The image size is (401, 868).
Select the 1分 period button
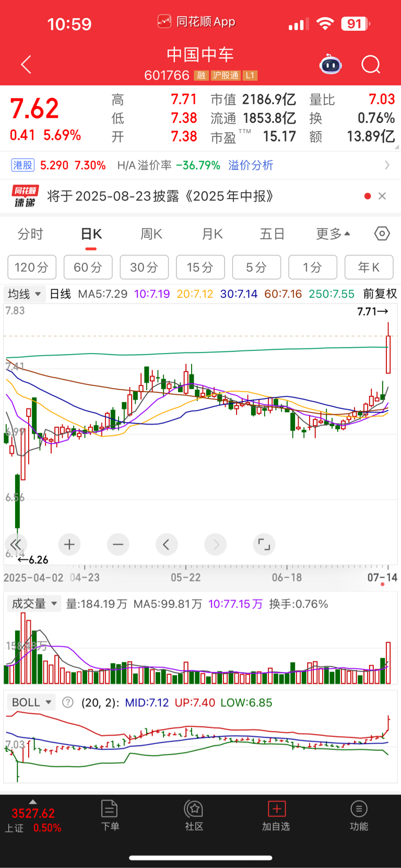[313, 267]
